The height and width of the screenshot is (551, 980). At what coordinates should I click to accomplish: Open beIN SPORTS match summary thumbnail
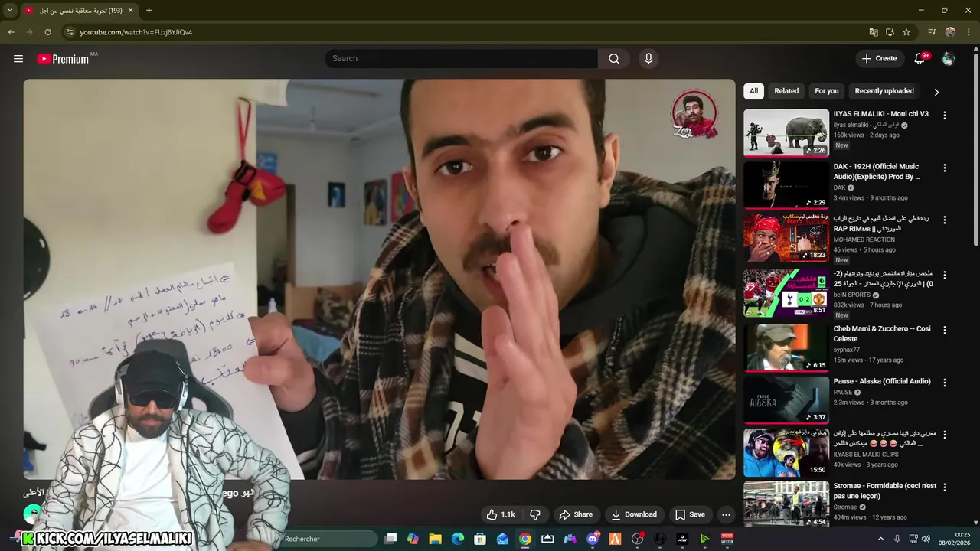(786, 292)
